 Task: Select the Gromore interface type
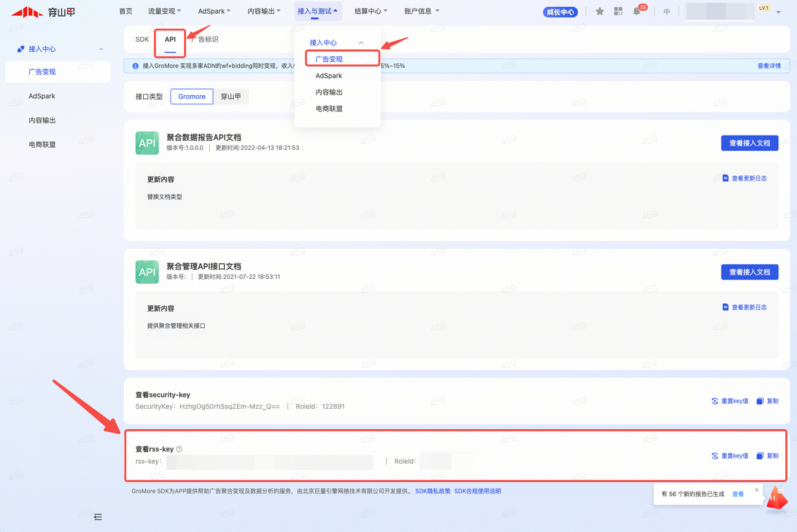pyautogui.click(x=192, y=96)
